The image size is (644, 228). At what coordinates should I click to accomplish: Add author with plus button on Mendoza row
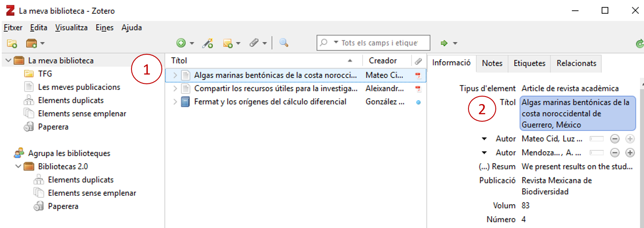(630, 153)
